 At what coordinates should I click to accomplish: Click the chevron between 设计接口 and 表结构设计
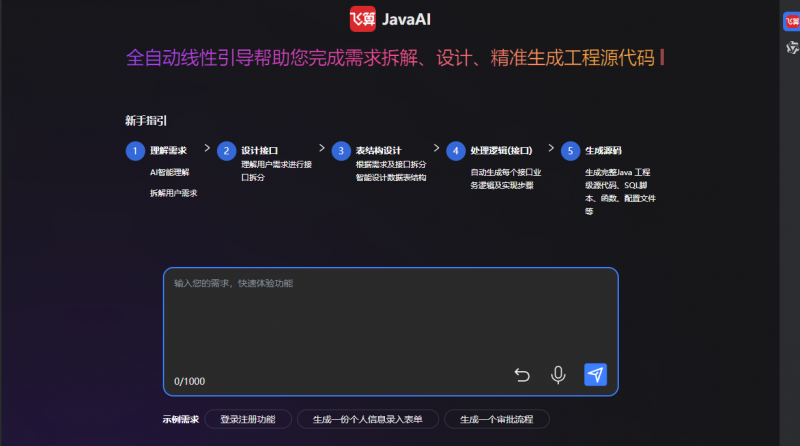pos(322,147)
